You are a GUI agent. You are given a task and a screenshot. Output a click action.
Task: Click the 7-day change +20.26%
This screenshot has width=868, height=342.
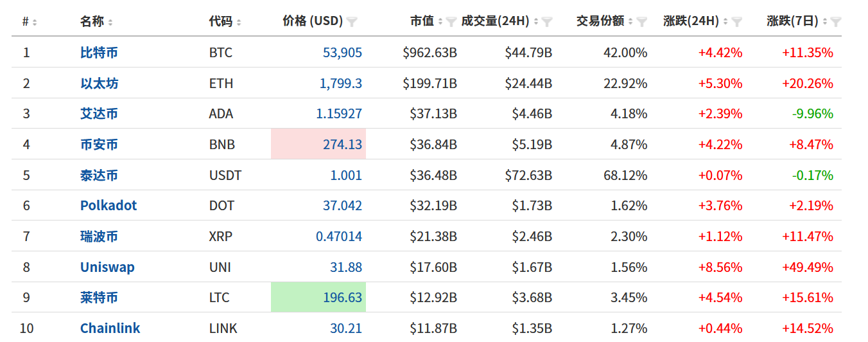click(808, 84)
